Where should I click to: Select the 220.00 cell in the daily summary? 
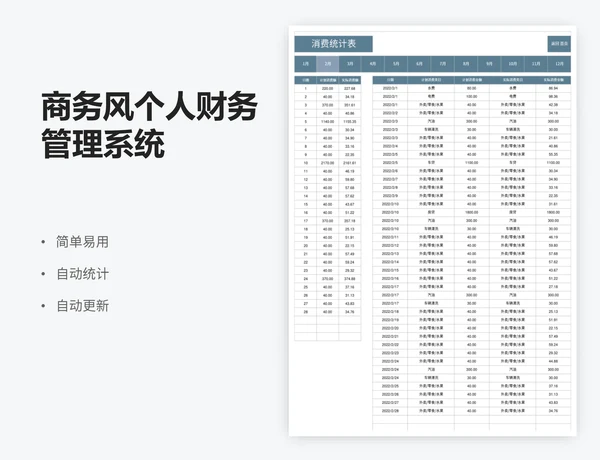click(x=328, y=88)
